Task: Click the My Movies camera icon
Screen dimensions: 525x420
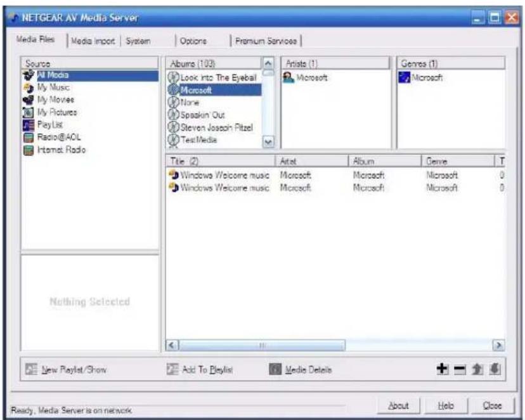Action: (x=29, y=100)
